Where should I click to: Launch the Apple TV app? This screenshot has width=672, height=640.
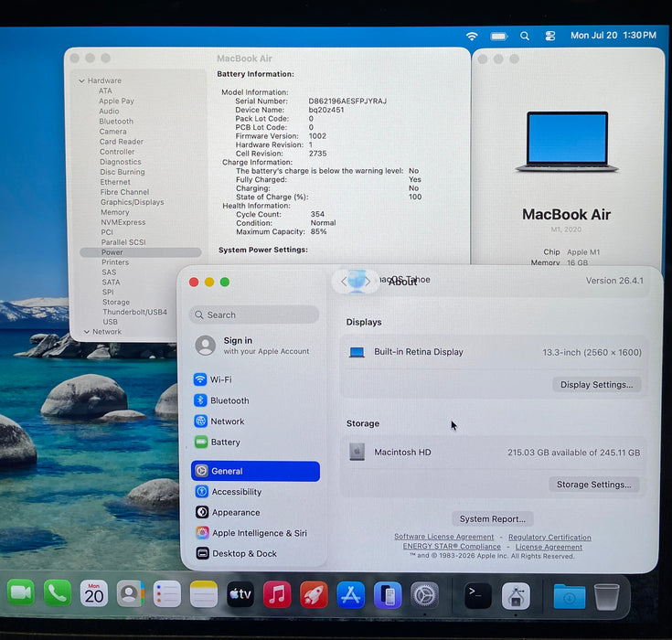click(240, 594)
